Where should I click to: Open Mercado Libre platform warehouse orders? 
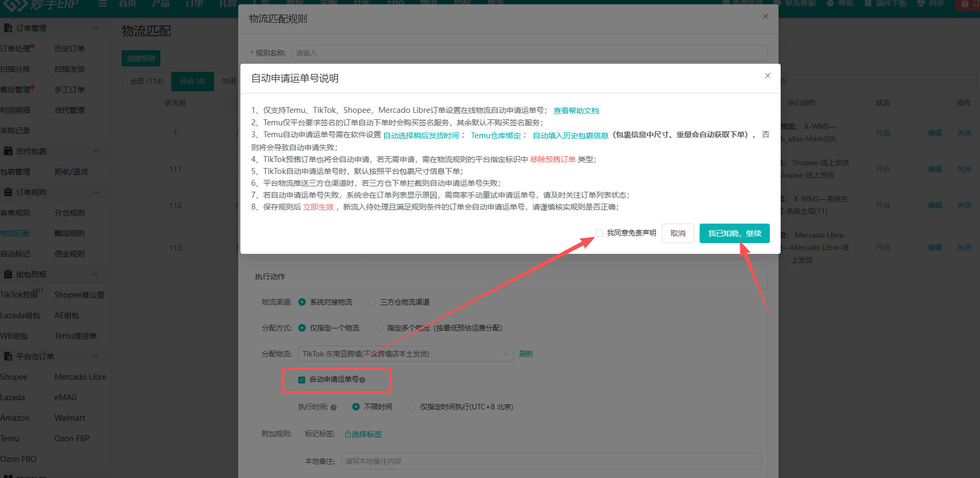[x=80, y=377]
